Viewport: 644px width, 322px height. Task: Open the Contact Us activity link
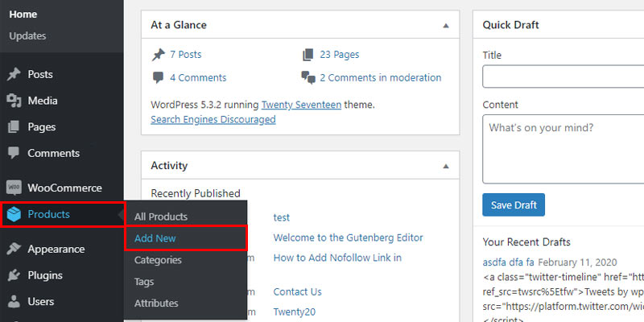(297, 292)
